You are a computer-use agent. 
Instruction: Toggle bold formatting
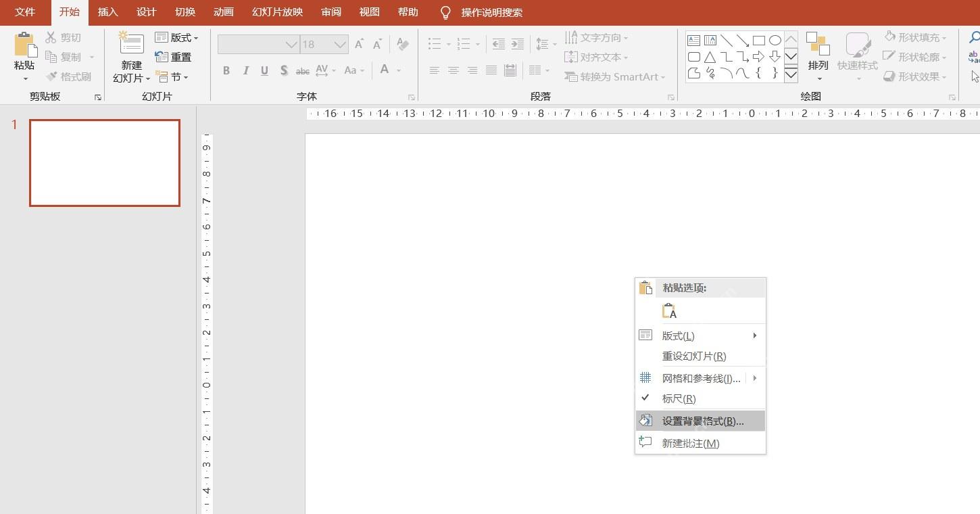(x=226, y=70)
